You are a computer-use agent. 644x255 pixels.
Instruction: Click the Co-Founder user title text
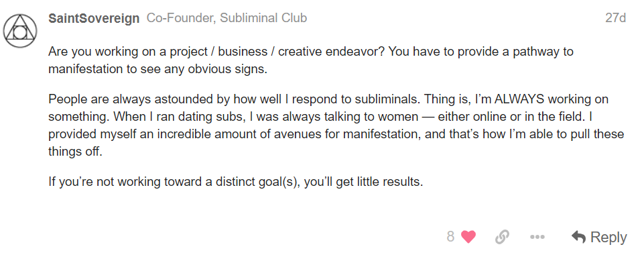(x=180, y=19)
